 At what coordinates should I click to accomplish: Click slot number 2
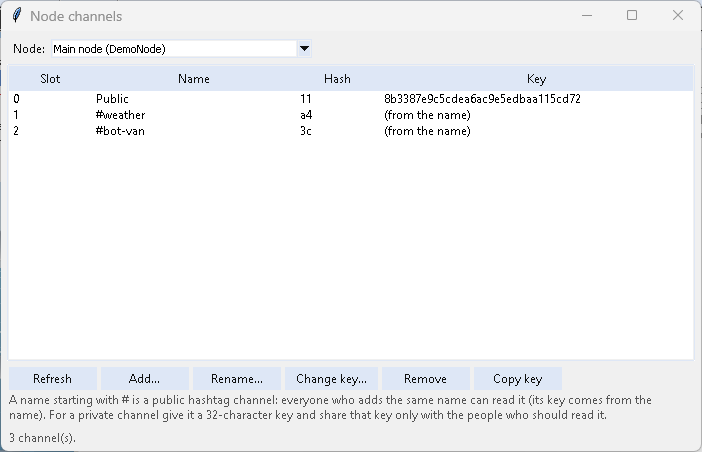16,131
